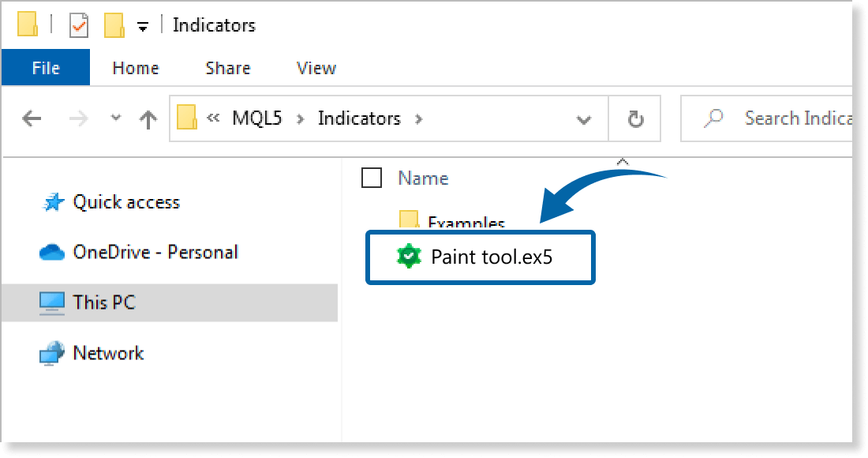Open the Quick Access Toolbar customize dropdown
868x458 pixels.
[143, 27]
